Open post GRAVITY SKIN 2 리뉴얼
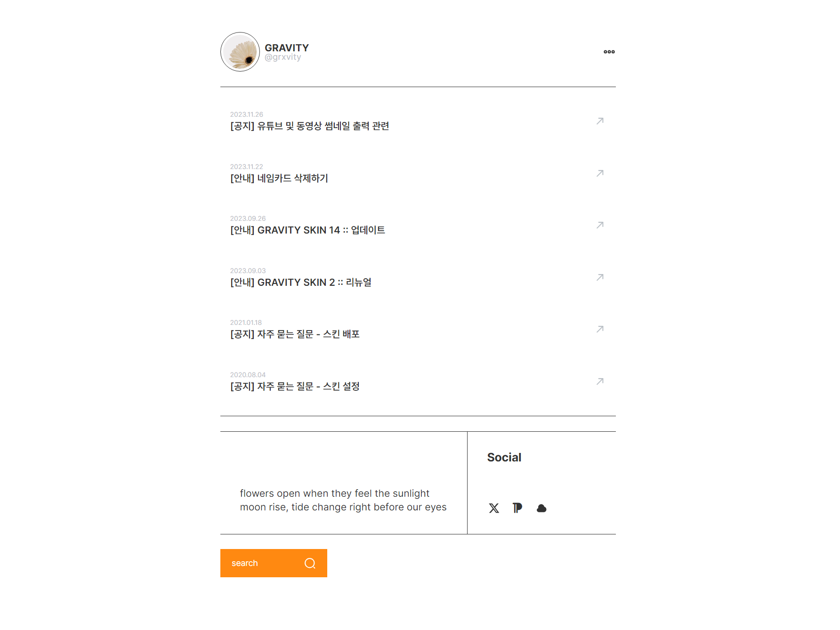 (x=300, y=282)
